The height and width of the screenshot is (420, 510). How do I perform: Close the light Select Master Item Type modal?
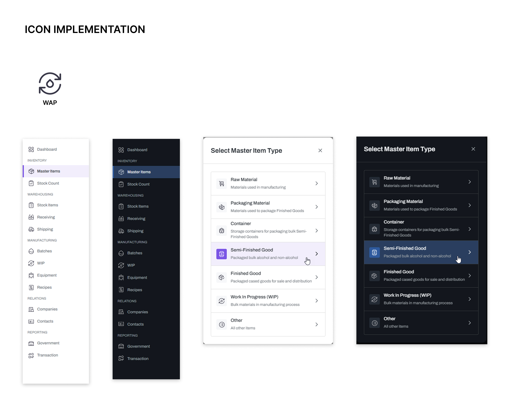[x=320, y=150]
